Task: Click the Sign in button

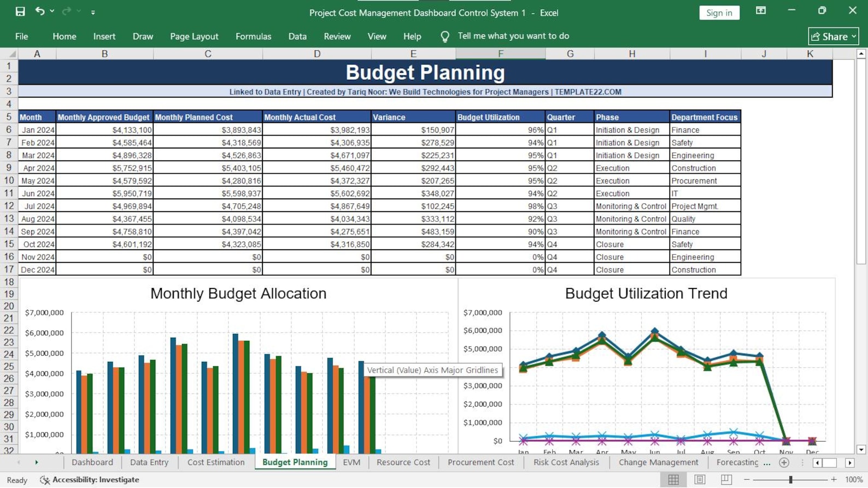Action: point(719,13)
